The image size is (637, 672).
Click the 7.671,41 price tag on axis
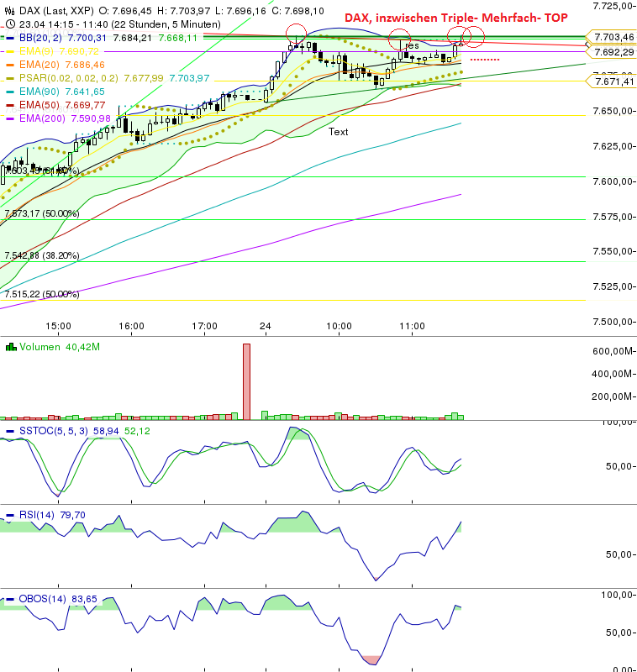[613, 81]
